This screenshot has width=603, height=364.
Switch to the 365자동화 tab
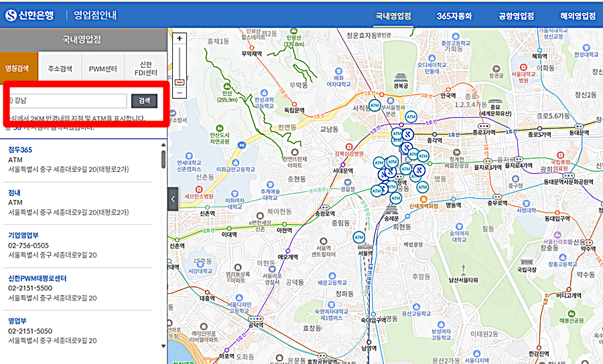tap(454, 16)
